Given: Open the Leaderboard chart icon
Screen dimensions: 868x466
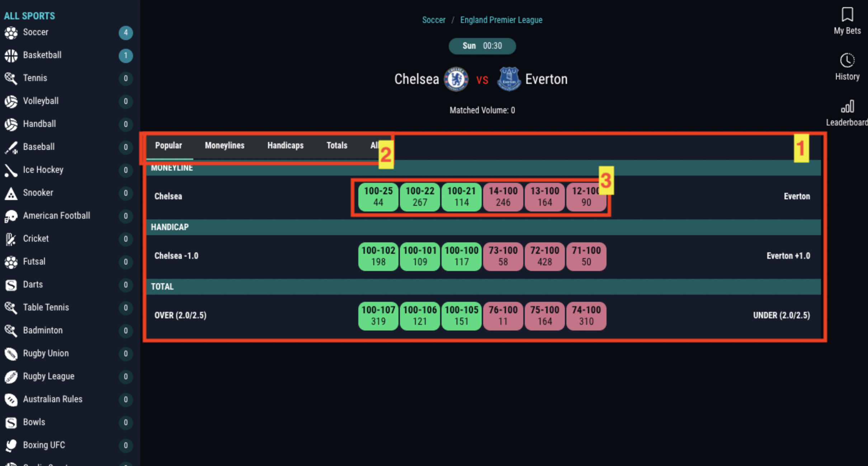Looking at the screenshot, I should pyautogui.click(x=847, y=106).
